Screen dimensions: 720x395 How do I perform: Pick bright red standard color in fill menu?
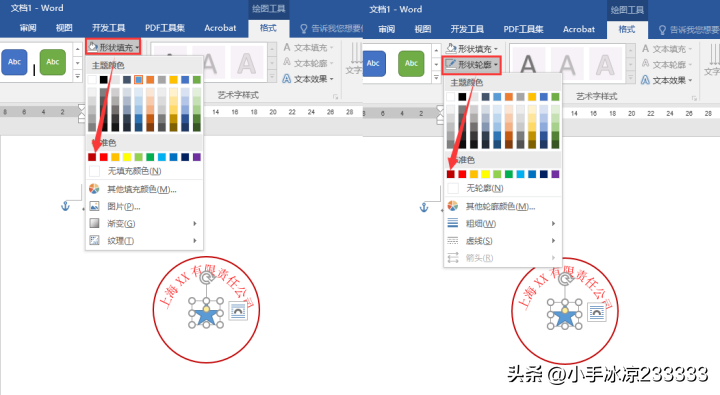tap(104, 157)
